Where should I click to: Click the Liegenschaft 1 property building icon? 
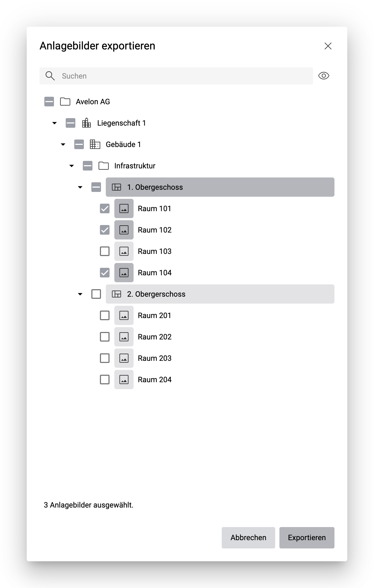pyautogui.click(x=86, y=123)
